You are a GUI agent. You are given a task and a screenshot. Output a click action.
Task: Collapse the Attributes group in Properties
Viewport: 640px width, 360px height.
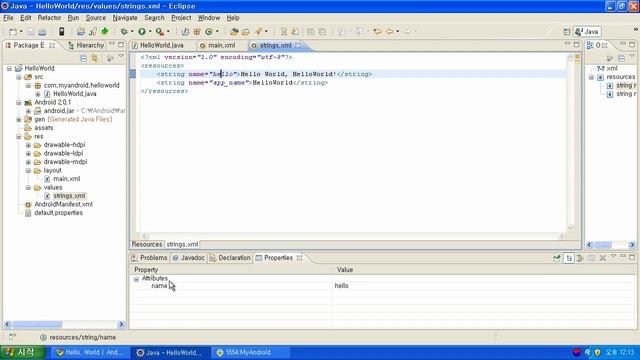coord(136,279)
